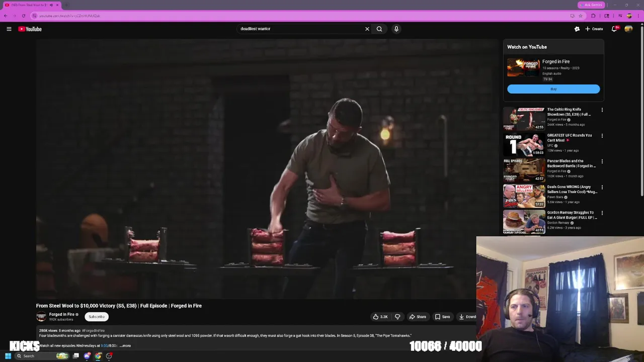Bookmark page with star icon
644x362 pixels.
tap(581, 16)
